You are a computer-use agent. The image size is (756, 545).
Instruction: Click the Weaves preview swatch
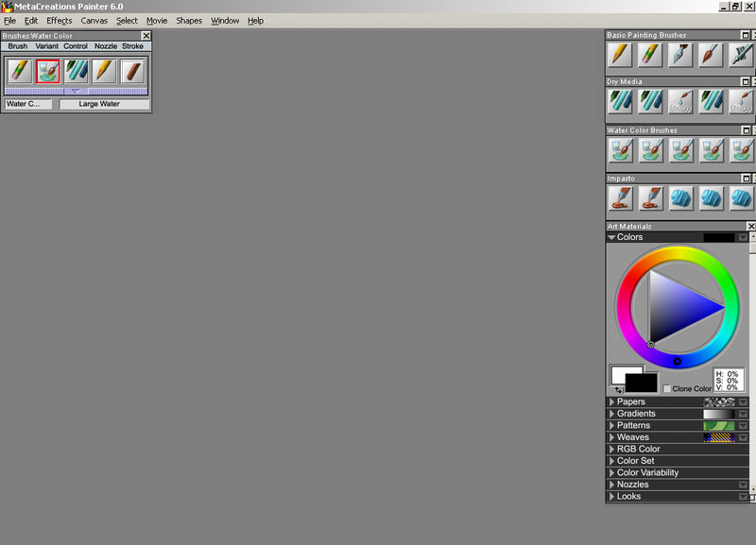click(x=719, y=437)
